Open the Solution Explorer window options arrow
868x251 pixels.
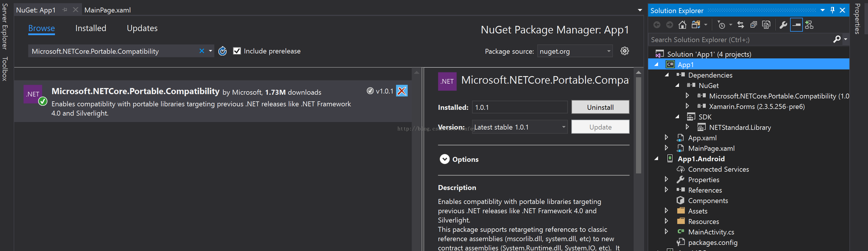(x=823, y=10)
